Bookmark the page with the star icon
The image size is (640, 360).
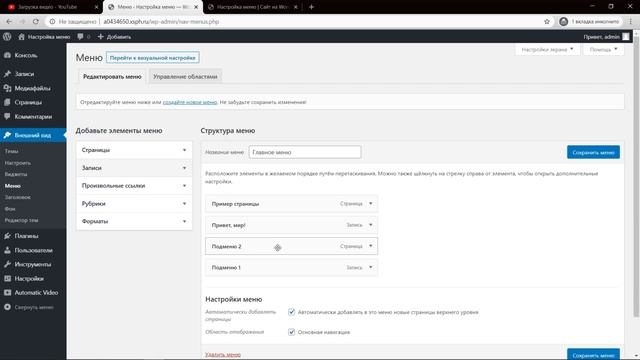(x=547, y=22)
